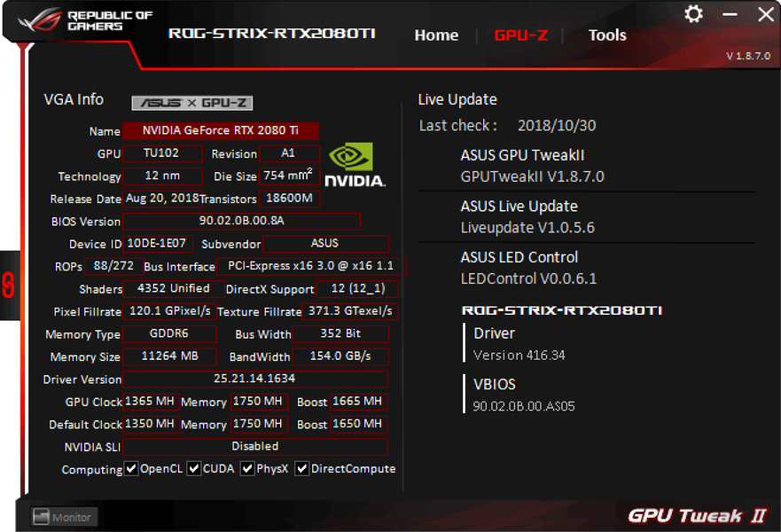Switch to the Home tab
This screenshot has width=781, height=532.
click(x=436, y=35)
